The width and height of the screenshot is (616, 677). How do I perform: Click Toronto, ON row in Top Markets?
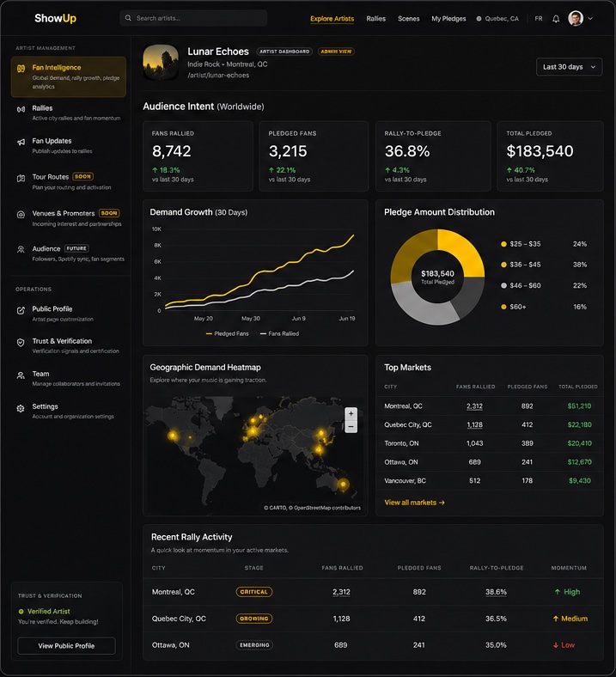[x=490, y=443]
